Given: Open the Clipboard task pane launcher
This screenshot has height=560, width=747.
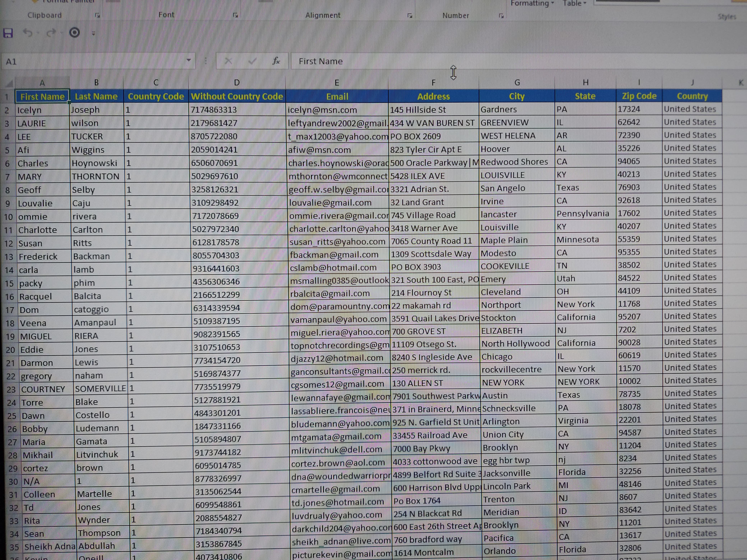Looking at the screenshot, I should (97, 15).
